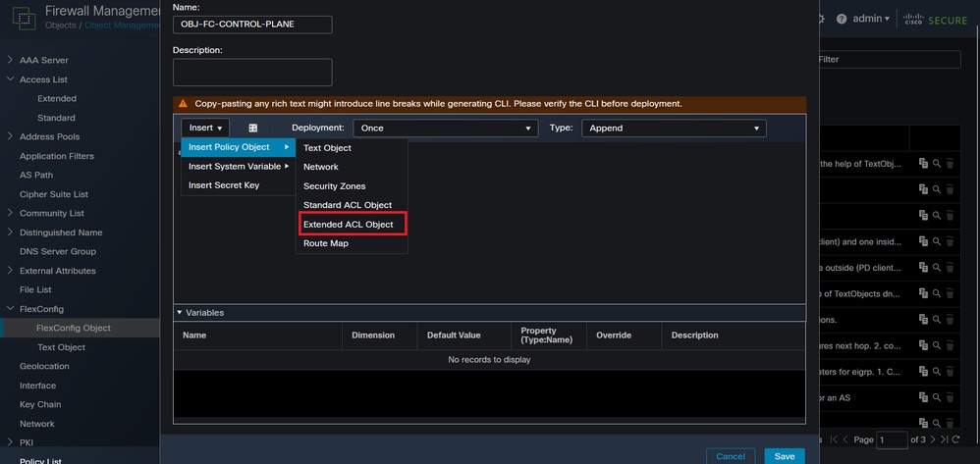980x464 pixels.
Task: View the row ending 'help of TextObj...'
Action: coord(936,164)
